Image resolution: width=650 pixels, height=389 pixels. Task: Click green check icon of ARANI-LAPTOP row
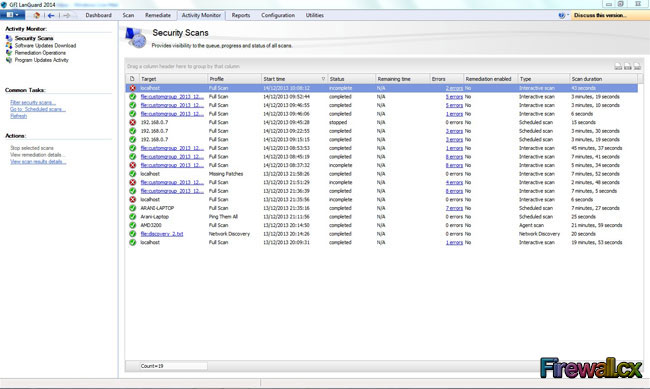click(x=132, y=208)
